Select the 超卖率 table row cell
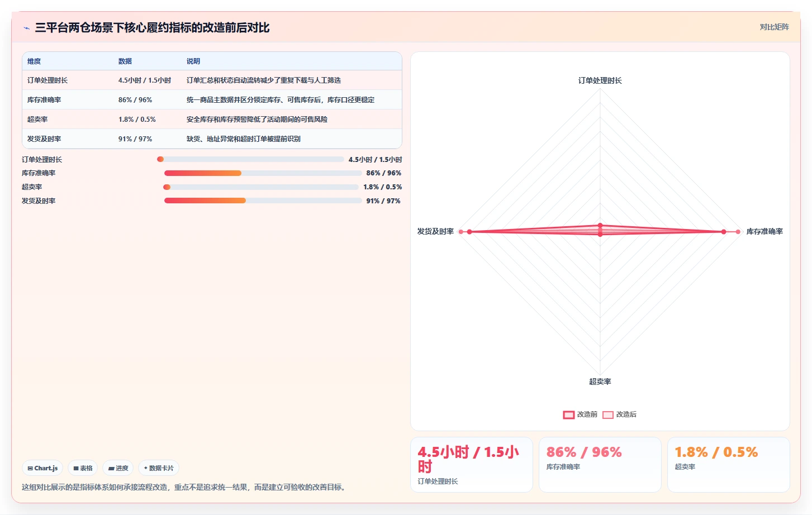This screenshot has width=812, height=515. [x=37, y=120]
